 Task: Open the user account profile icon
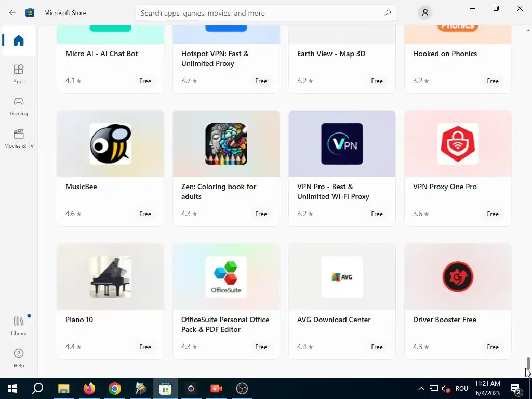(x=425, y=13)
